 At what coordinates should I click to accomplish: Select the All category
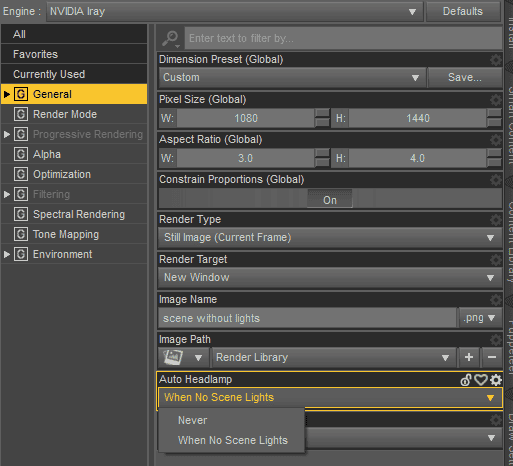(x=74, y=34)
